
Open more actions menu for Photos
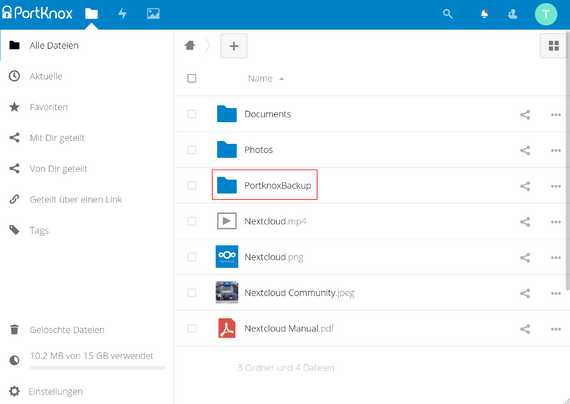click(555, 151)
